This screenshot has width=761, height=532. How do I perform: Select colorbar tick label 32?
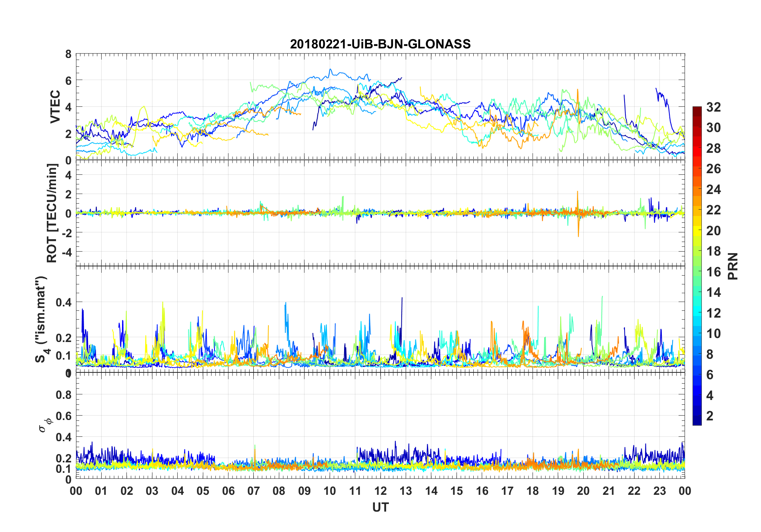pyautogui.click(x=713, y=107)
